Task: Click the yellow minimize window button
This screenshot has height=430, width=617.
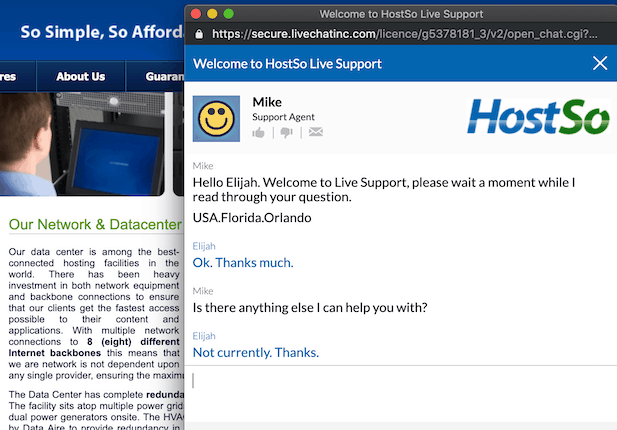Action: click(x=212, y=14)
